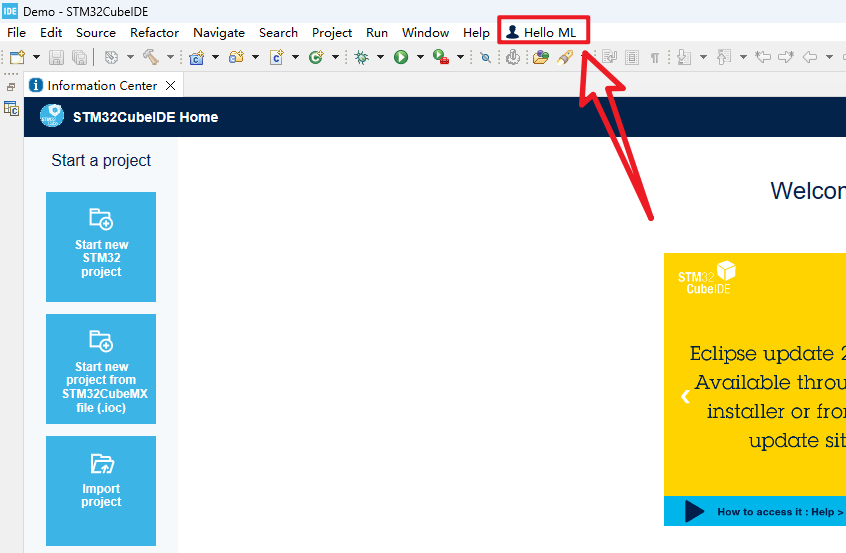Open the Refactor menu
Viewport: 846px width, 553px height.
154,32
